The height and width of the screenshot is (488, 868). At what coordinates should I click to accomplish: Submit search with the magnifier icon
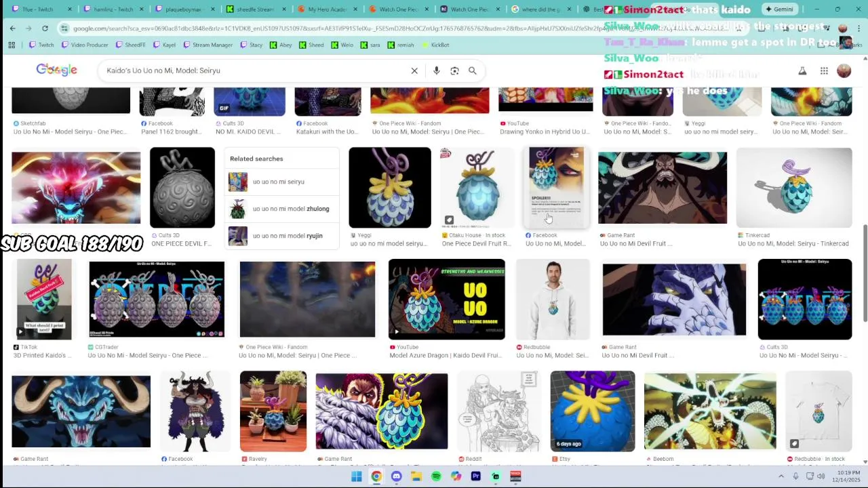pyautogui.click(x=473, y=70)
